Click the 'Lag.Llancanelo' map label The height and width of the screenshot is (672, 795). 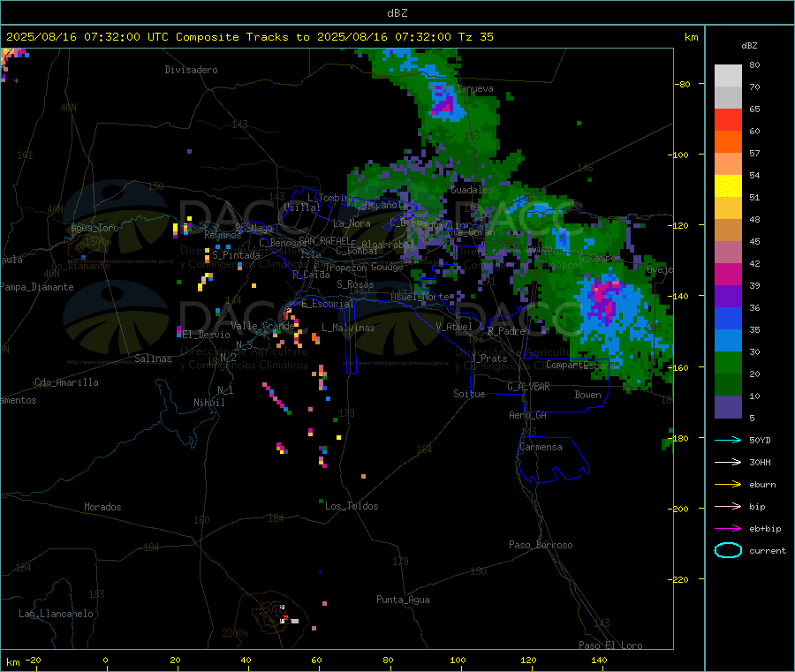tap(57, 614)
